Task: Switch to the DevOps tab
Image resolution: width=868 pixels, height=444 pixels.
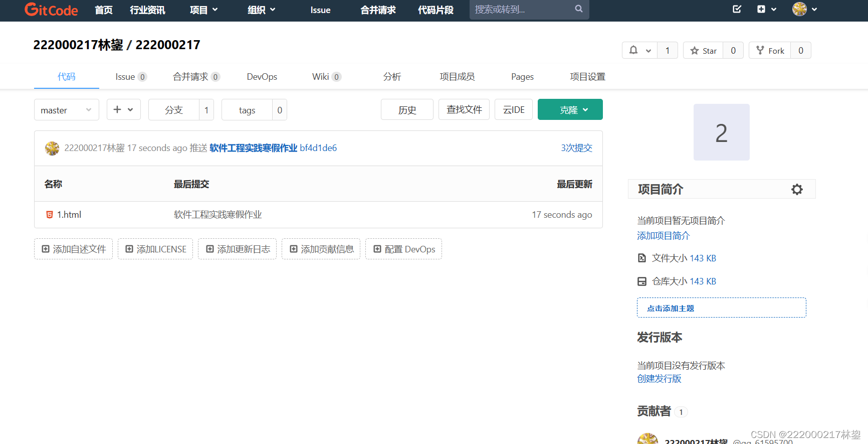Action: (262, 77)
